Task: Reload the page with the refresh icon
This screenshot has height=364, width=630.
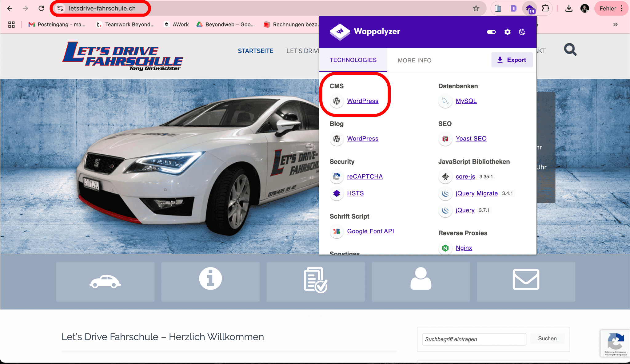Action: [x=41, y=8]
